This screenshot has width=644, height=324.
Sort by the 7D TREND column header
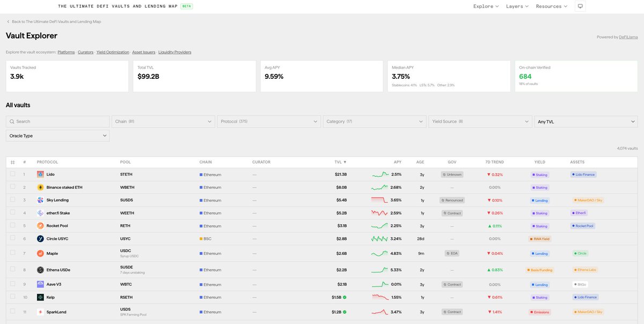pyautogui.click(x=494, y=162)
